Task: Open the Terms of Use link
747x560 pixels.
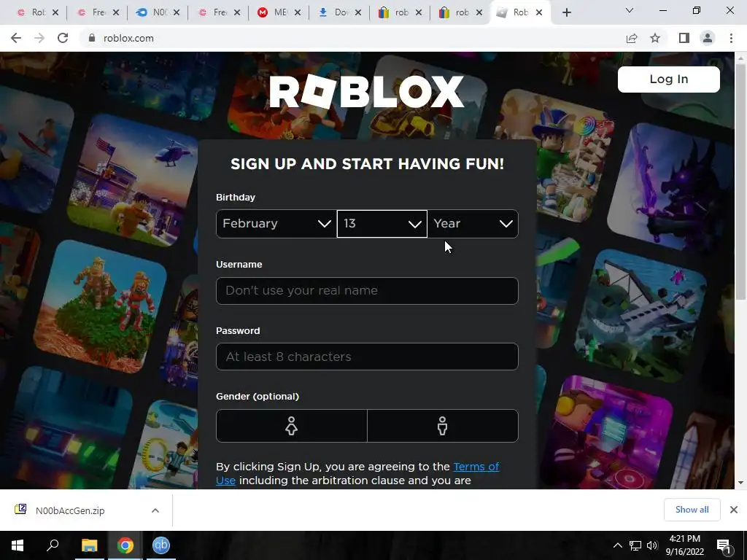Action: point(476,467)
